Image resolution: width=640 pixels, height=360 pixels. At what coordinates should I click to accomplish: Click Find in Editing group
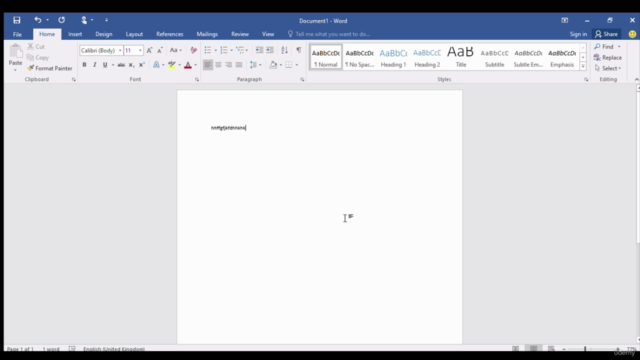(604, 47)
